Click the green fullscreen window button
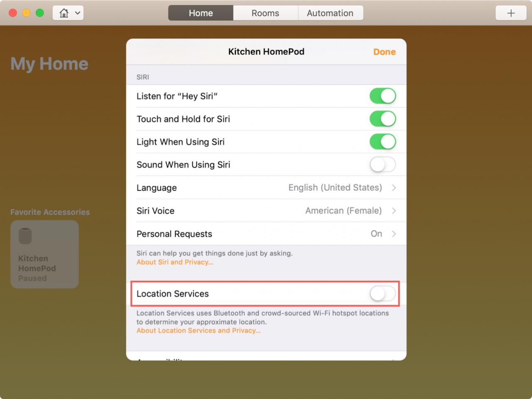 [x=40, y=13]
